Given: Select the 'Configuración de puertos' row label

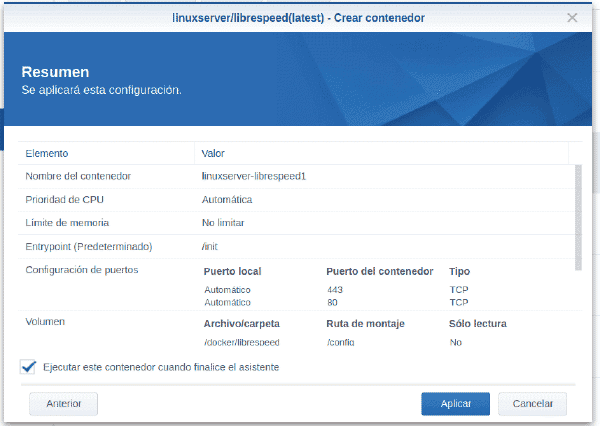Looking at the screenshot, I should click(x=82, y=270).
